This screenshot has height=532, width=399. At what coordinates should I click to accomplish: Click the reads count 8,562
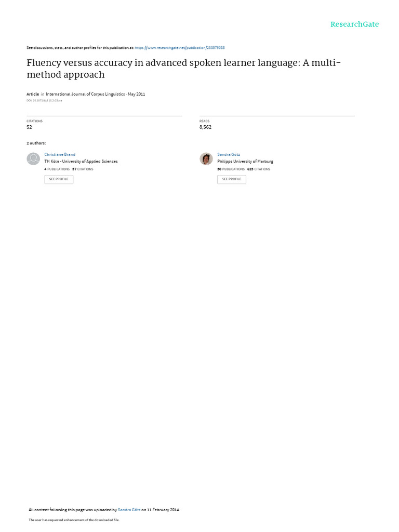click(205, 127)
